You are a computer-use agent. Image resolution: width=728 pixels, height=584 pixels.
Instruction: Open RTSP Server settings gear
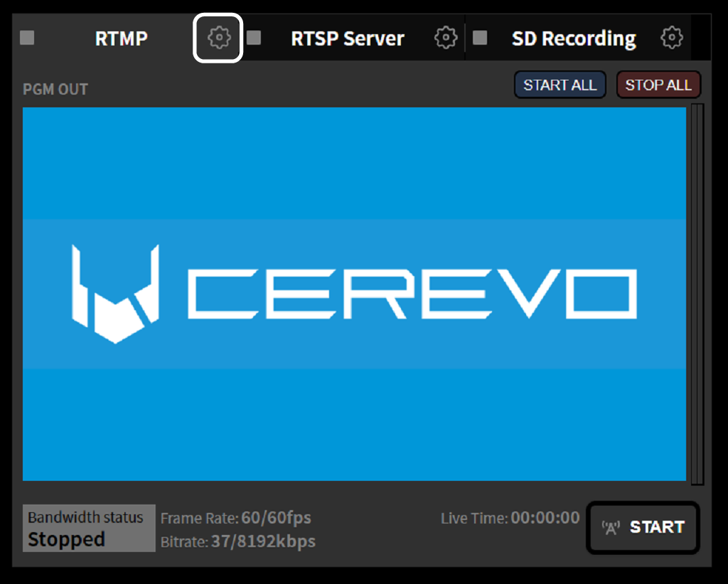coord(446,38)
